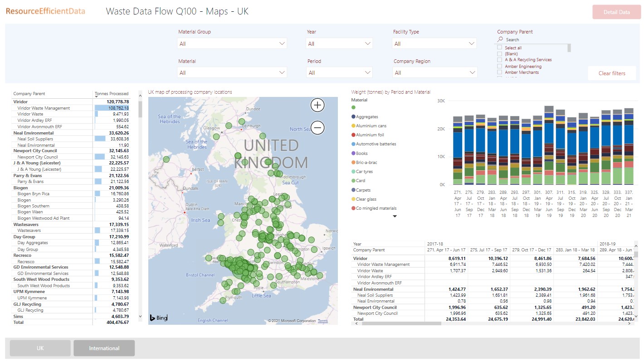Viewport: 644px width, 361px height.
Task: Click the search magnifier icon in Company Parent
Action: click(x=501, y=40)
